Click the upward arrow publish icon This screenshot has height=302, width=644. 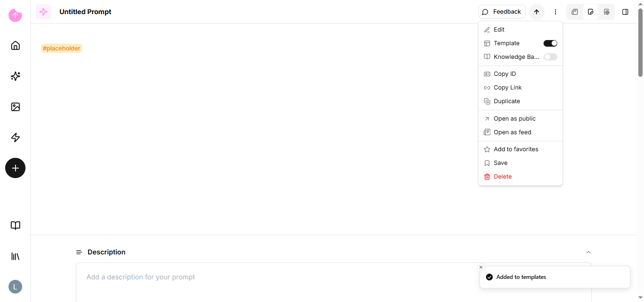(537, 12)
